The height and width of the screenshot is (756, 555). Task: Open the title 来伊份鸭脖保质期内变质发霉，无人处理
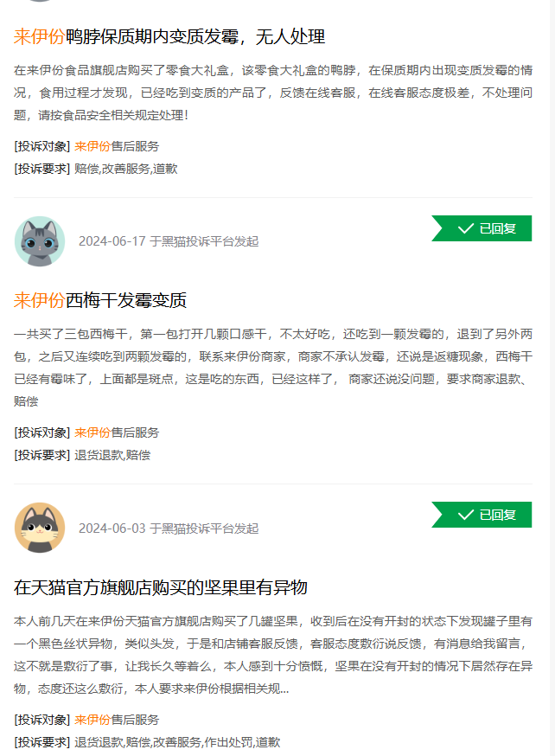pyautogui.click(x=169, y=36)
